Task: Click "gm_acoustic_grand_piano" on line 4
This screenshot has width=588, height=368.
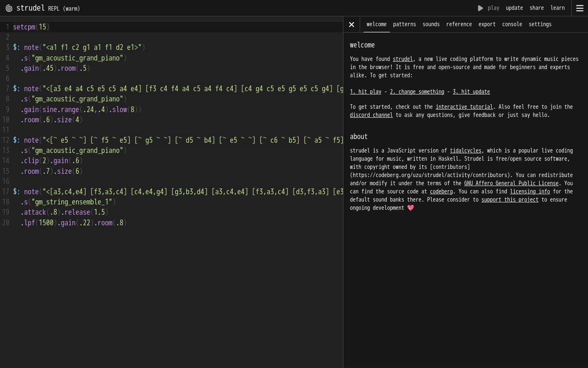Action: point(77,58)
